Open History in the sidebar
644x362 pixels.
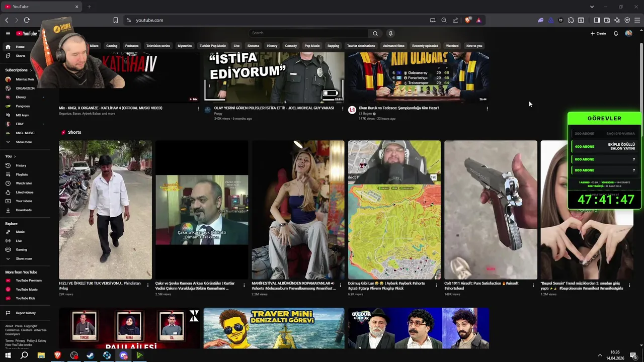[21, 165]
